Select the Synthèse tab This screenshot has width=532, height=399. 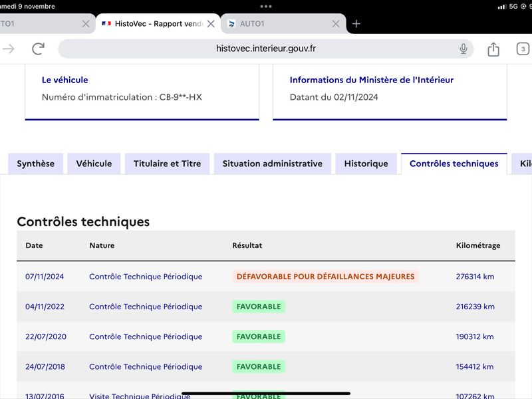pyautogui.click(x=36, y=164)
